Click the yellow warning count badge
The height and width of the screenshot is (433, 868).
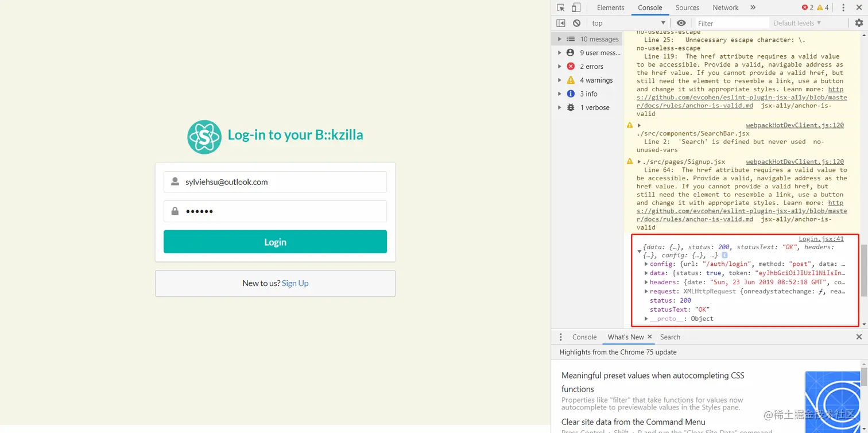823,7
